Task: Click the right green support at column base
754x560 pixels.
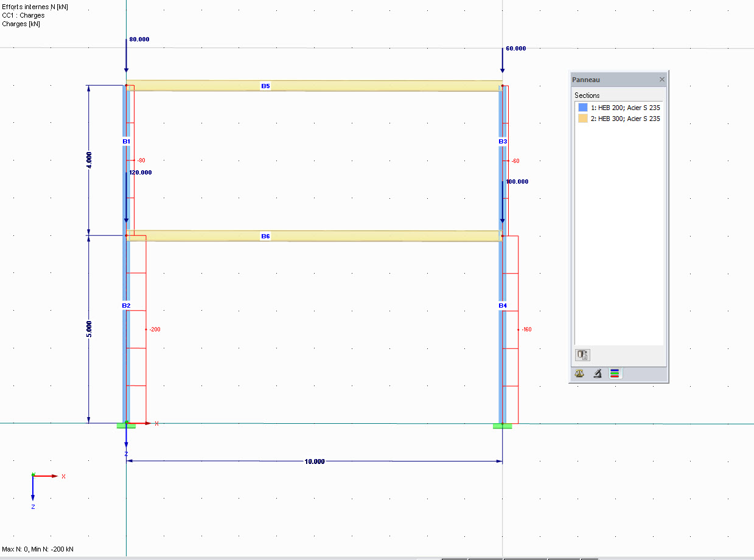Action: pos(503,426)
